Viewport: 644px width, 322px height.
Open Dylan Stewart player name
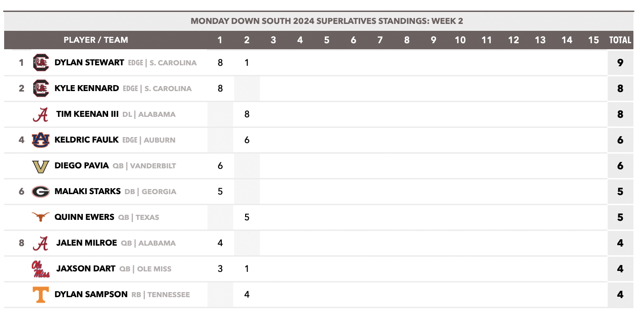click(x=89, y=63)
